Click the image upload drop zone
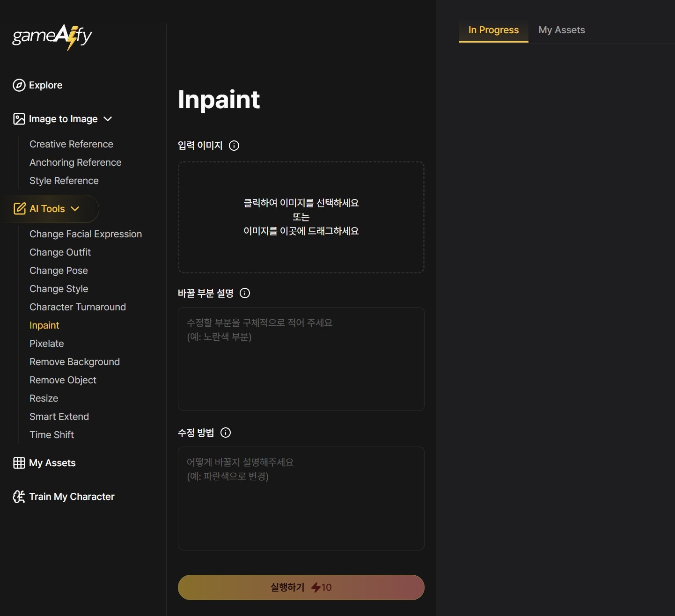This screenshot has height=616, width=675. tap(301, 217)
